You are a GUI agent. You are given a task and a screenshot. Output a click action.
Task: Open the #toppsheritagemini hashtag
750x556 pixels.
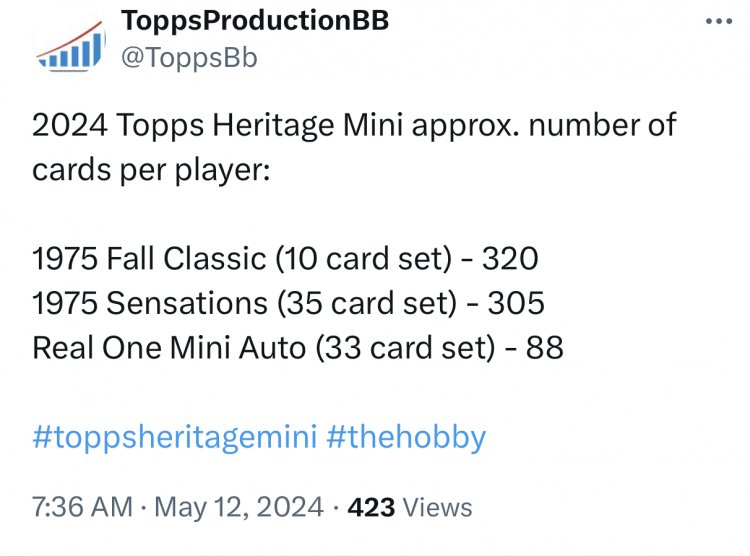pos(175,437)
